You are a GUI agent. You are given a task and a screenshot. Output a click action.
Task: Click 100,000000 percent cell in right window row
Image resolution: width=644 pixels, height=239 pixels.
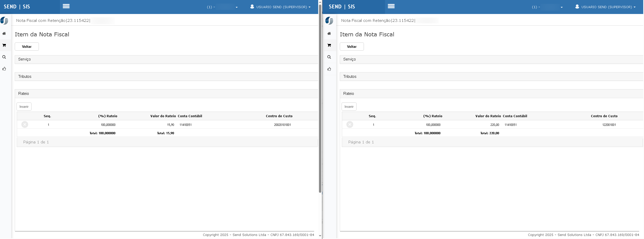coord(433,125)
